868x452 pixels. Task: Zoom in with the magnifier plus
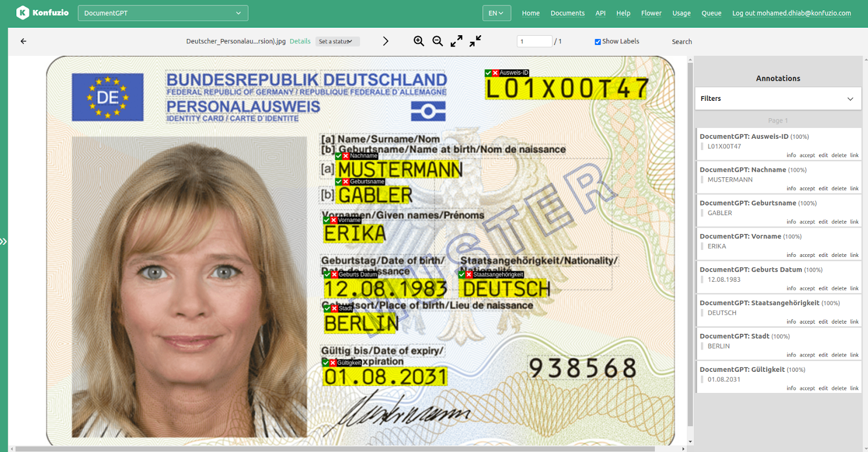(x=419, y=41)
